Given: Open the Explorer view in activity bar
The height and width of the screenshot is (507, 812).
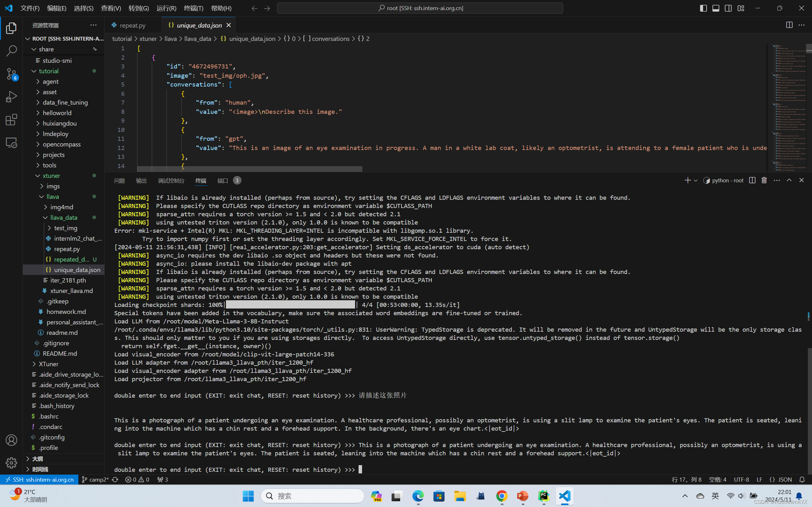Looking at the screenshot, I should 11,28.
